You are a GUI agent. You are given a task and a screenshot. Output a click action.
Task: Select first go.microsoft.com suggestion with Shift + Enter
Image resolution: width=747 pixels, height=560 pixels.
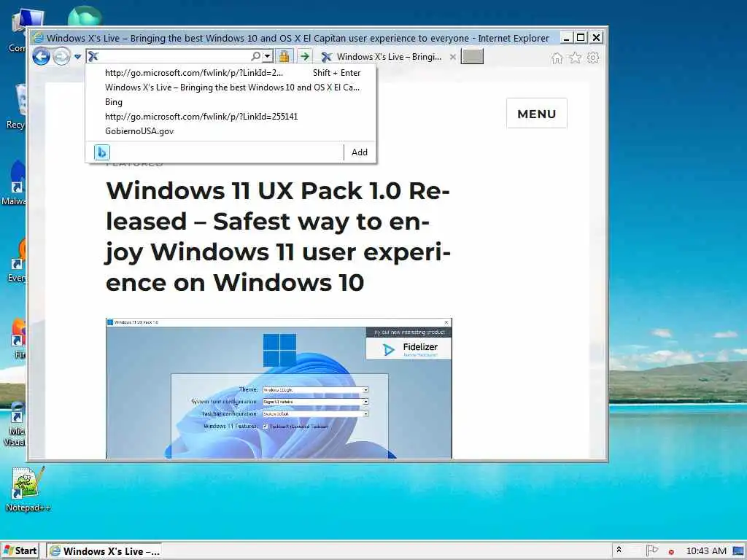click(x=231, y=73)
